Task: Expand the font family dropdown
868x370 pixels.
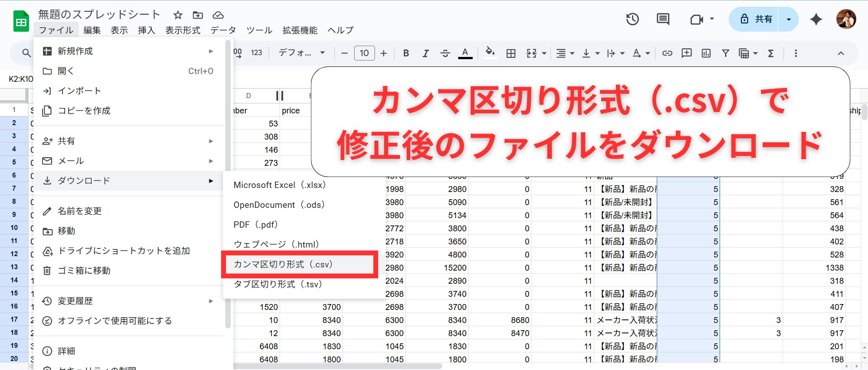Action: tap(302, 53)
